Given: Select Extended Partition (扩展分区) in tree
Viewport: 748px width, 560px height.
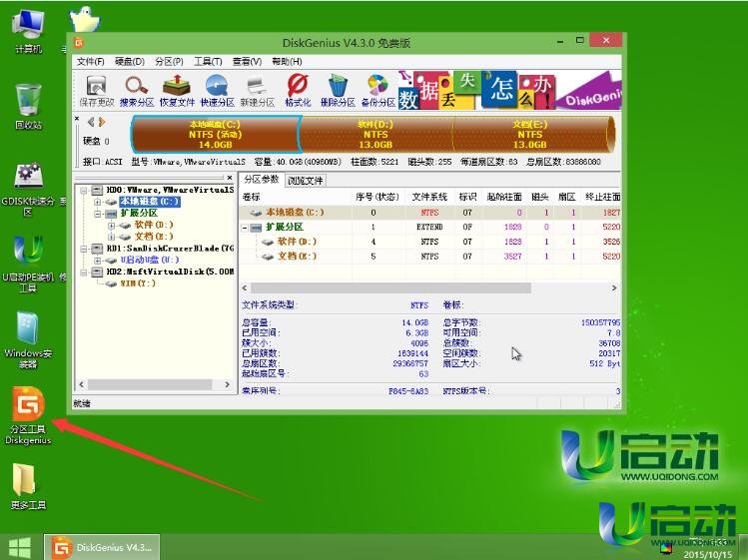Looking at the screenshot, I should click(139, 213).
